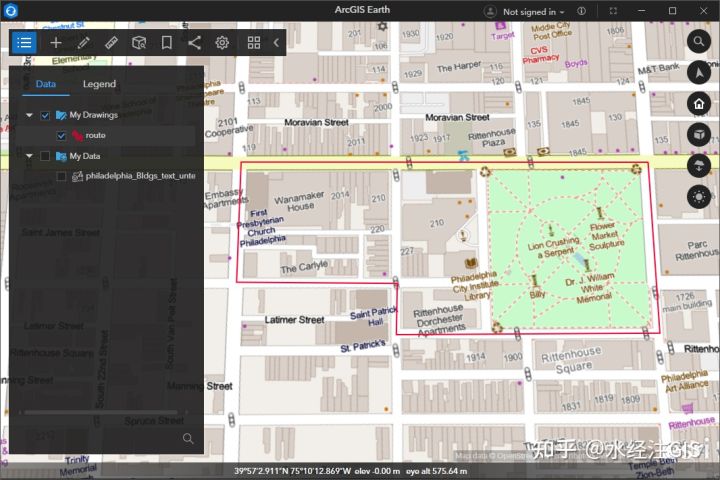Click the panel horizontal scrollbar

click(101, 412)
